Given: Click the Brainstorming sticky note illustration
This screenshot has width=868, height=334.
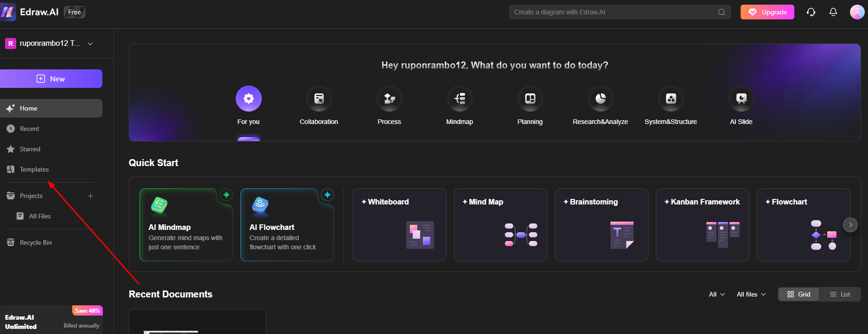Looking at the screenshot, I should (622, 235).
